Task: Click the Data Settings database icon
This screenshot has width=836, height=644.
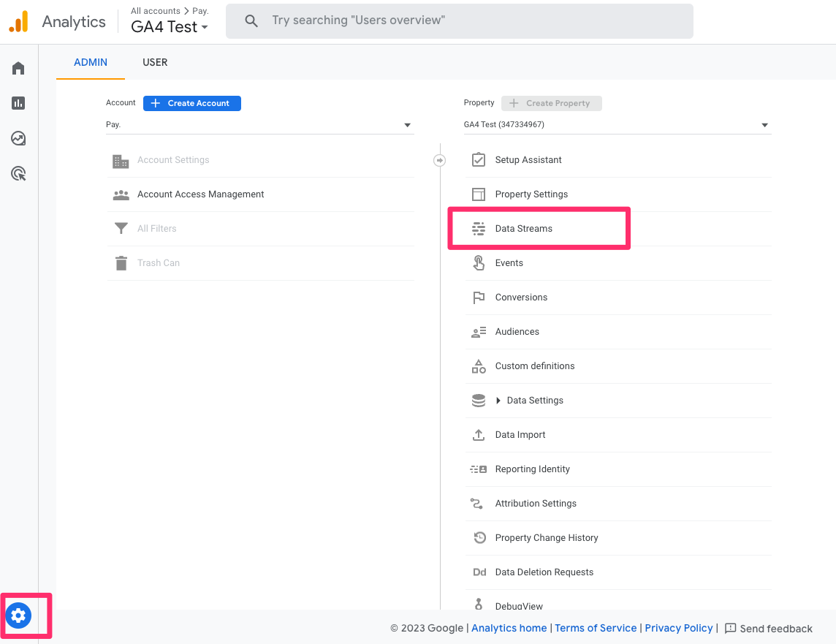Action: (x=479, y=401)
